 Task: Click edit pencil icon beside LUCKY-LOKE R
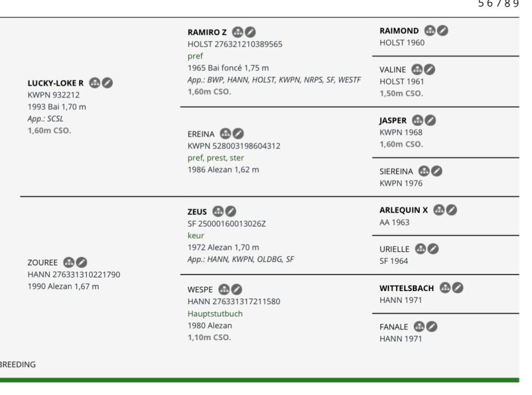pyautogui.click(x=107, y=83)
